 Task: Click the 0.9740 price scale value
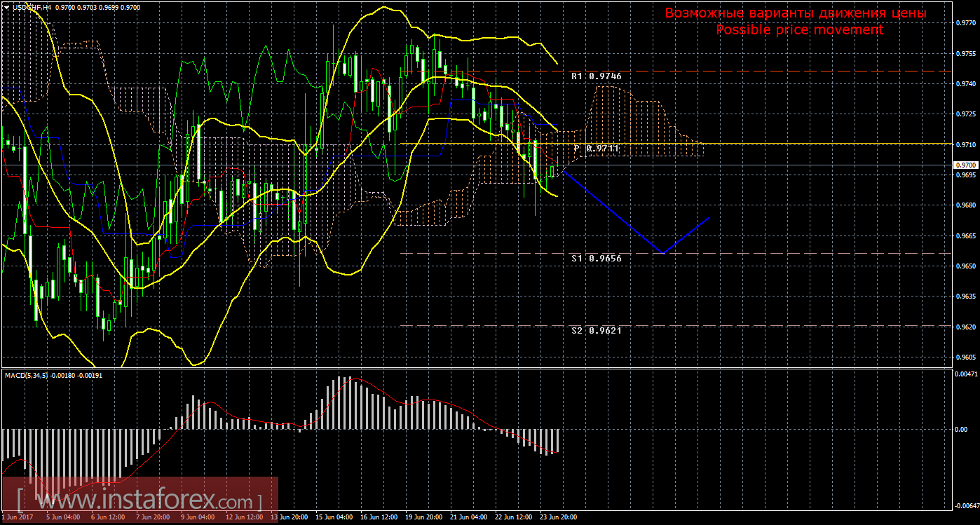pyautogui.click(x=965, y=83)
